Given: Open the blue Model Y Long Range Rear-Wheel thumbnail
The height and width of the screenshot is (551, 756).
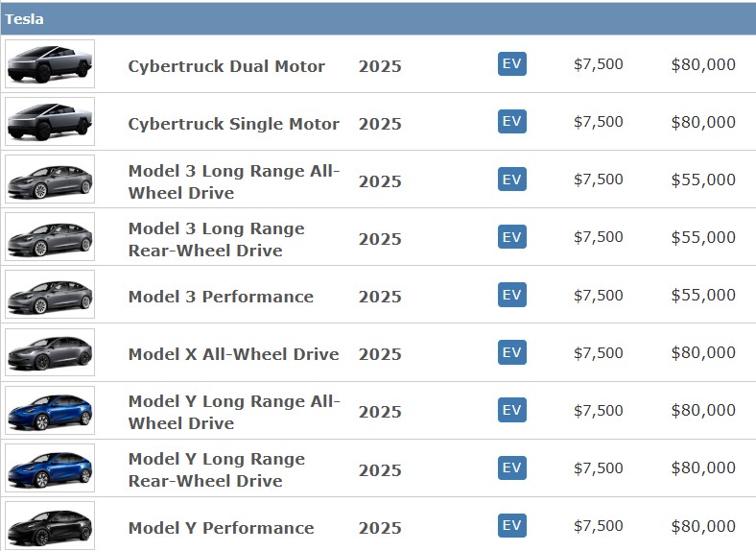Looking at the screenshot, I should (x=50, y=468).
